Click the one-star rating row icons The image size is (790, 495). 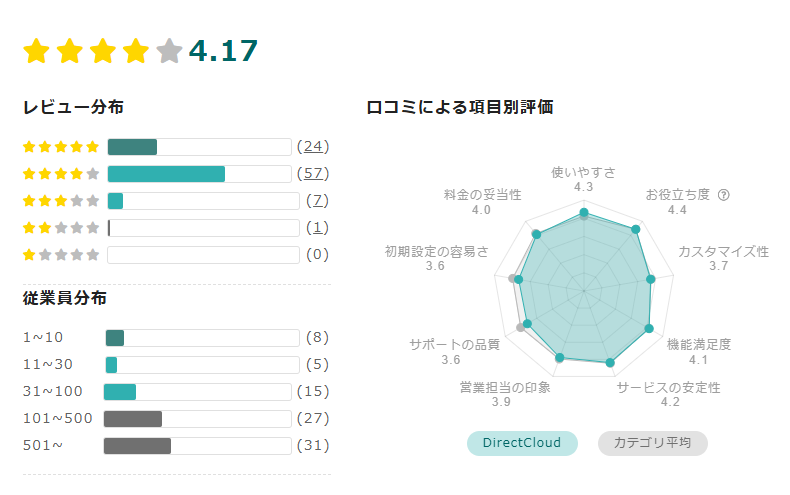pos(61,255)
